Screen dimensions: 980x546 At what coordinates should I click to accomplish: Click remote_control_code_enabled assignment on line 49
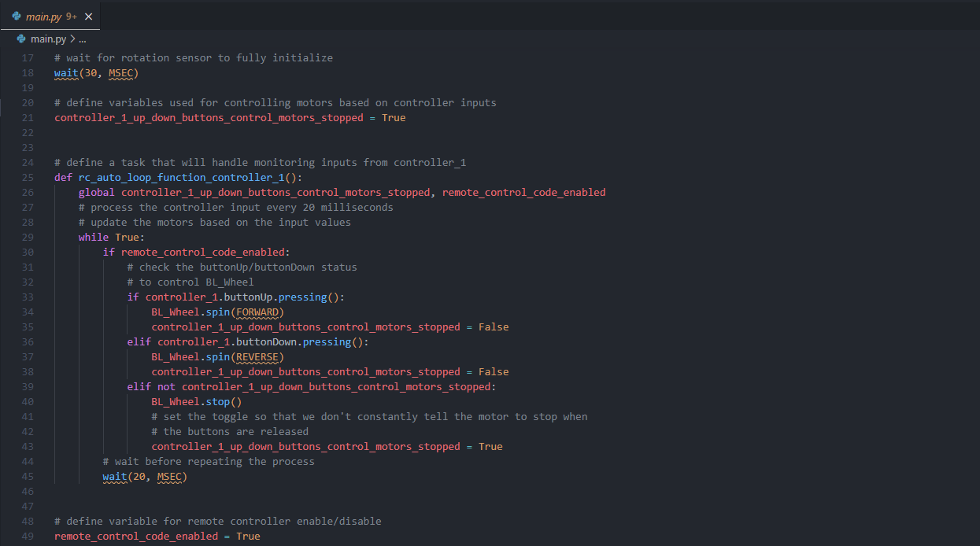(x=157, y=537)
